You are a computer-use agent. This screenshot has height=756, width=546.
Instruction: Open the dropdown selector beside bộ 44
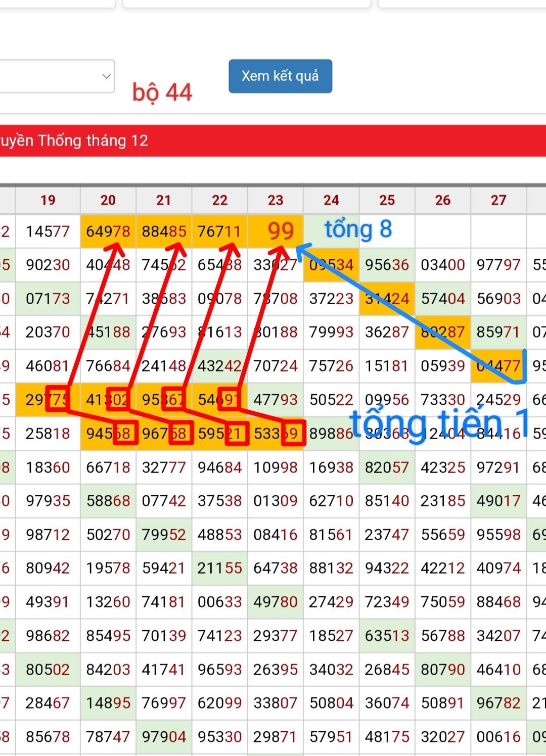[57, 76]
